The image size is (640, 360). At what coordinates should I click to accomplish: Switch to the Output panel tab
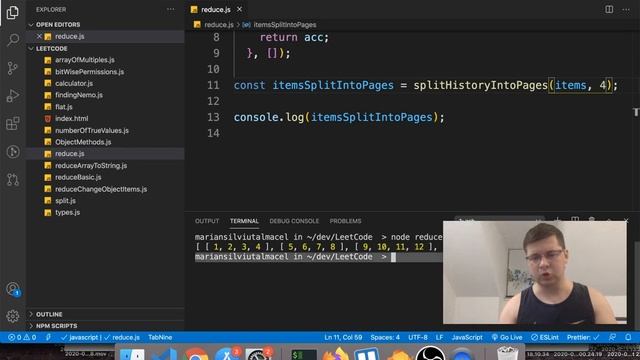(207, 221)
